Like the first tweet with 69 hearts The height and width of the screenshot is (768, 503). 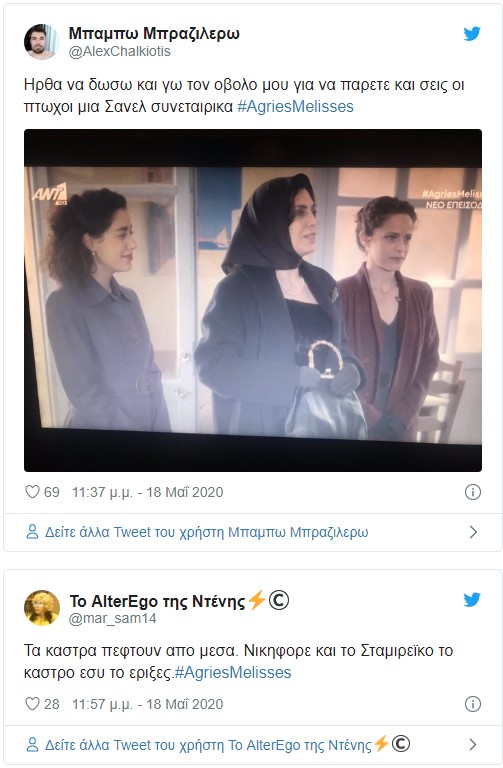pyautogui.click(x=32, y=492)
